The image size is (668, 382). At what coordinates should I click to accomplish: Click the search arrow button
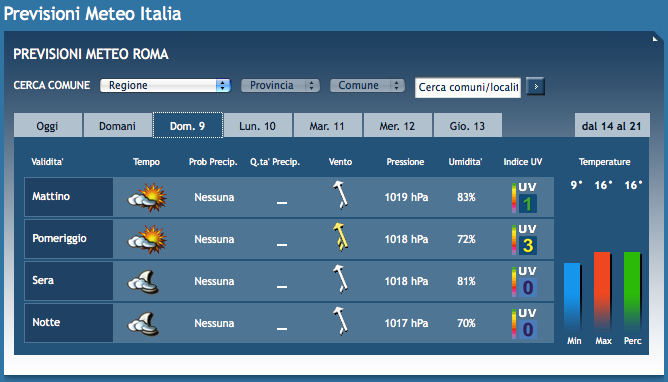[536, 86]
